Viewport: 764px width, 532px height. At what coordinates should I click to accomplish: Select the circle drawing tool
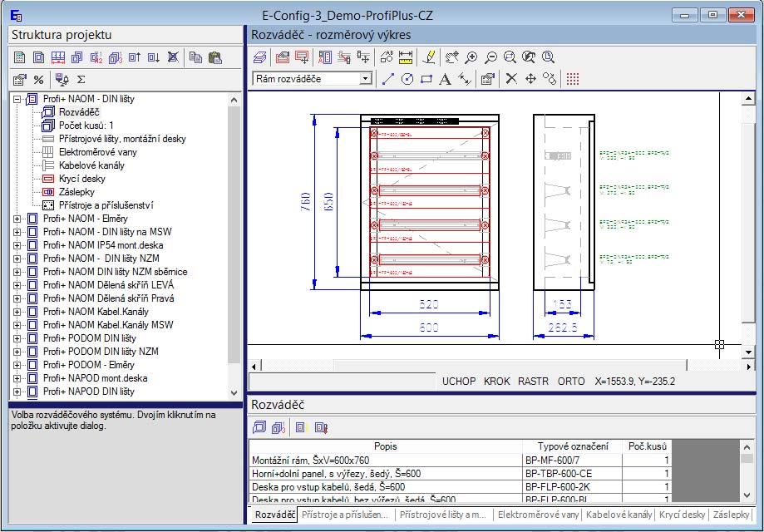point(407,79)
